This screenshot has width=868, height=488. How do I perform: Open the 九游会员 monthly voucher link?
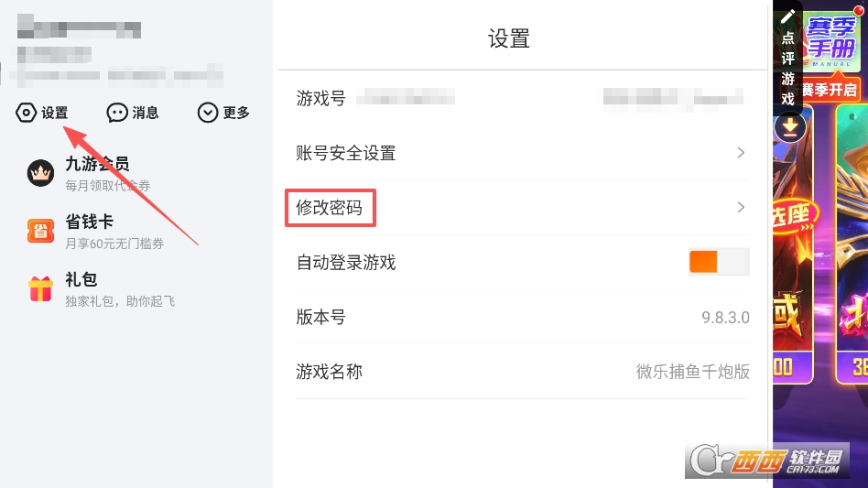coord(107,186)
